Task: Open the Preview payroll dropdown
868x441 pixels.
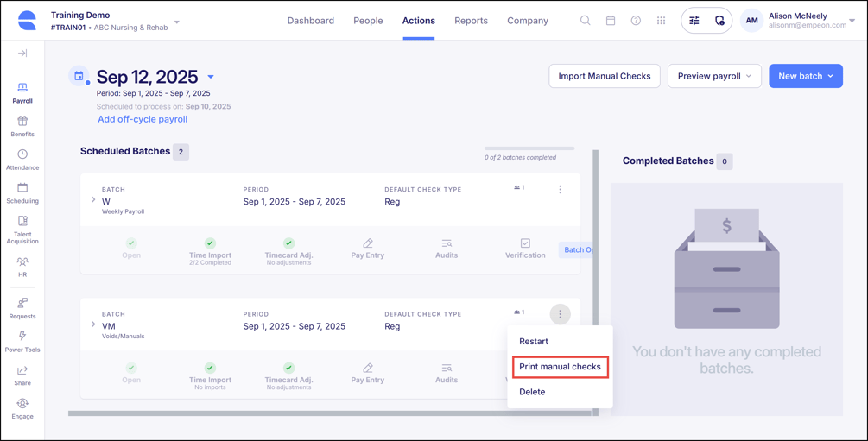Action: 714,76
